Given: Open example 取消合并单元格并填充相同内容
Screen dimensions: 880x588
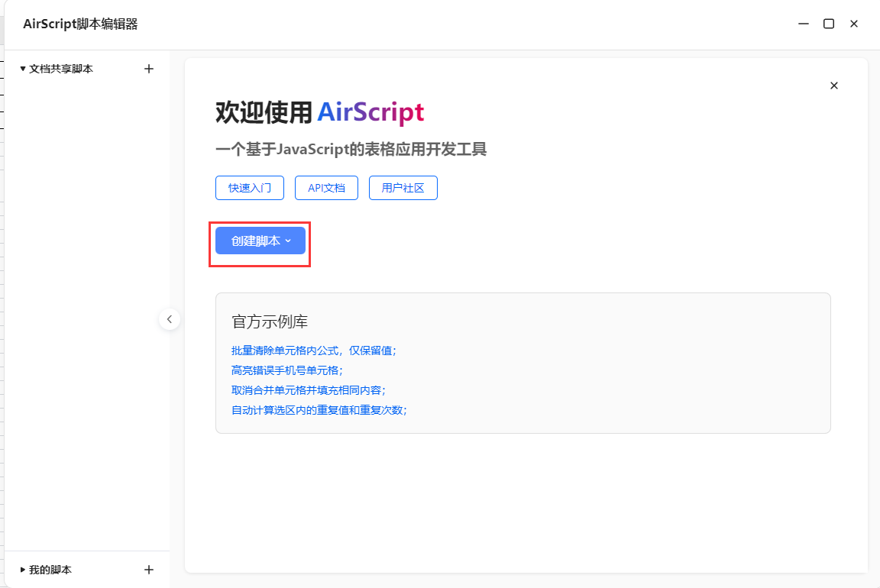Looking at the screenshot, I should (309, 390).
